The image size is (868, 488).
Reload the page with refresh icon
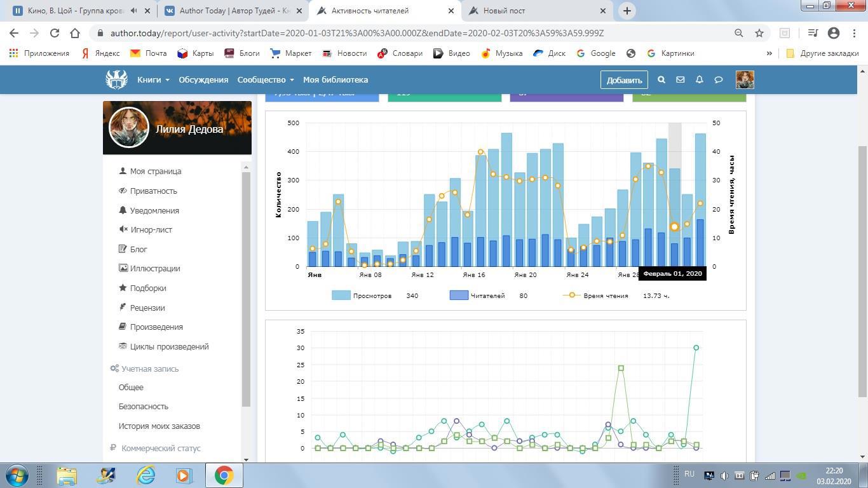[55, 33]
